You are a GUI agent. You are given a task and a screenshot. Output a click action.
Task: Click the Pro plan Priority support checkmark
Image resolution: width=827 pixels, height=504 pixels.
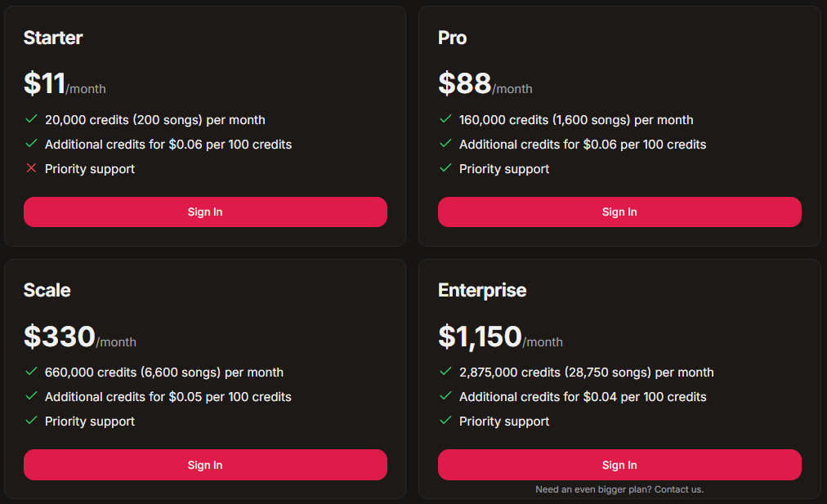pos(445,168)
